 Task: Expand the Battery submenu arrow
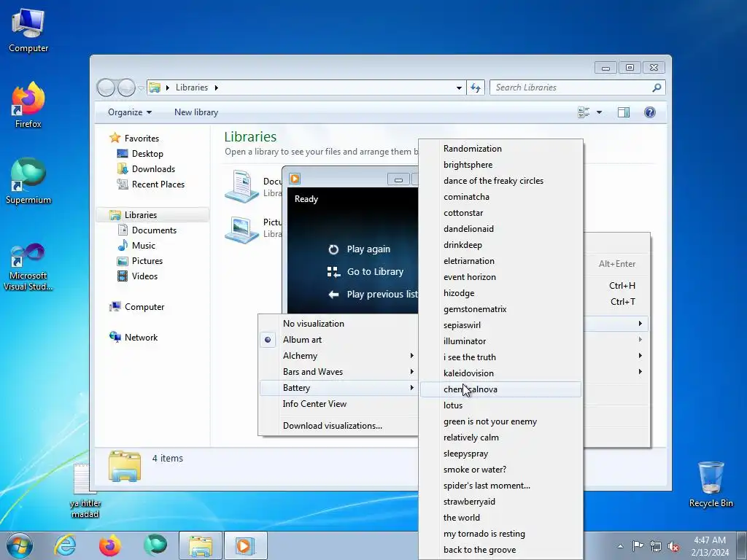click(x=411, y=388)
